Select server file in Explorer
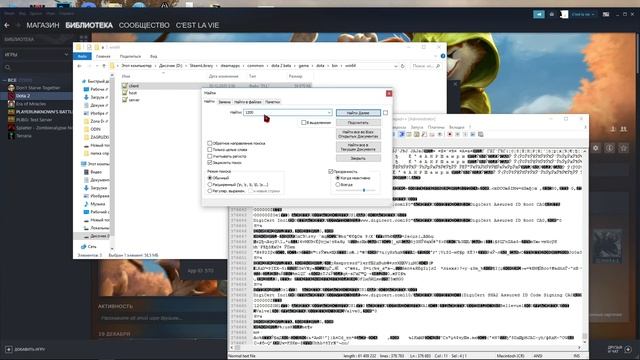 pos(134,100)
